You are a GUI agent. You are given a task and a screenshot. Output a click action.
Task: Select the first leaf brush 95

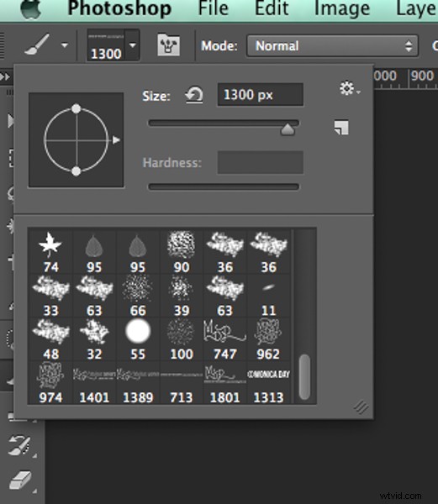pos(94,252)
